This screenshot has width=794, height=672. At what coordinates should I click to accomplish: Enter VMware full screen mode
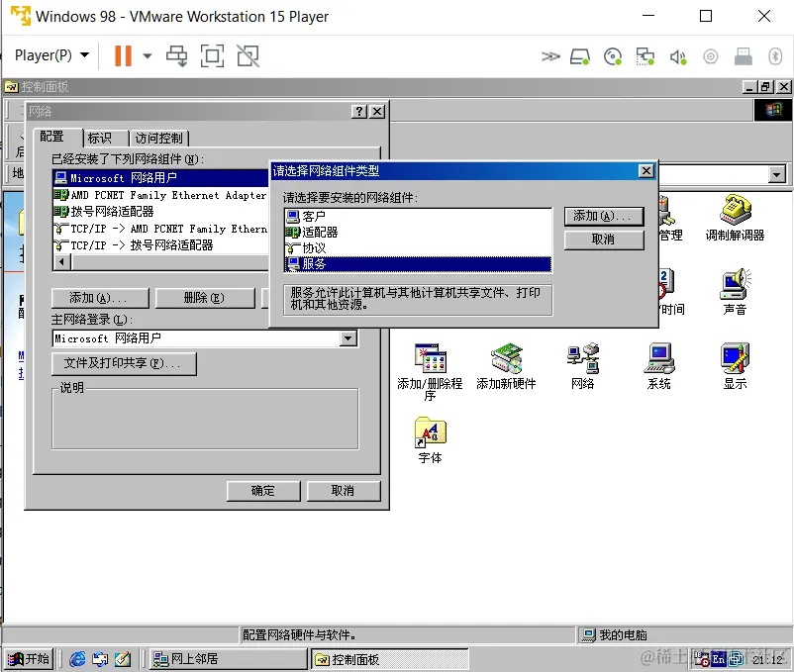pos(212,55)
